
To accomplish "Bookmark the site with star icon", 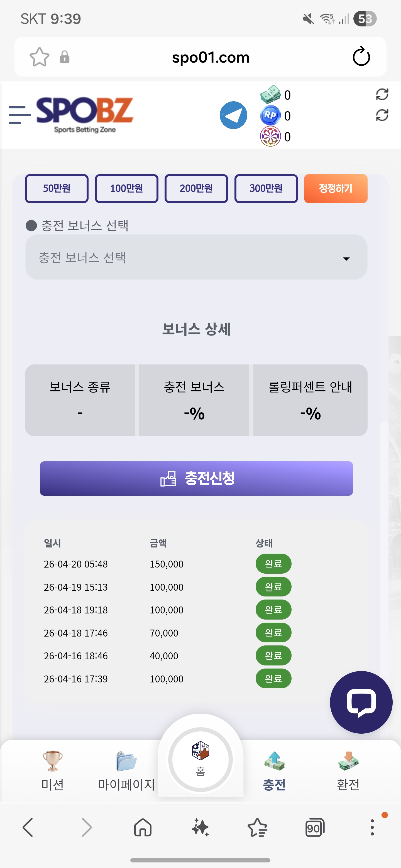I will 40,56.
